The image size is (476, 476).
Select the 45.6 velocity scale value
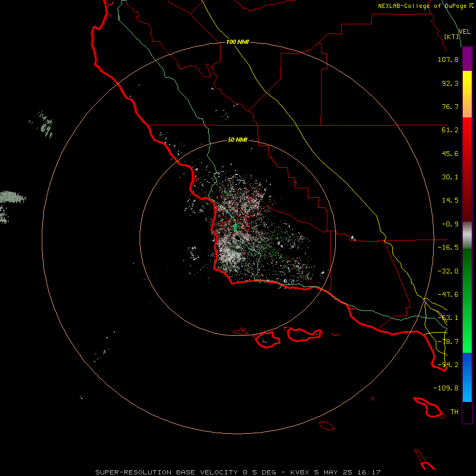(x=450, y=153)
